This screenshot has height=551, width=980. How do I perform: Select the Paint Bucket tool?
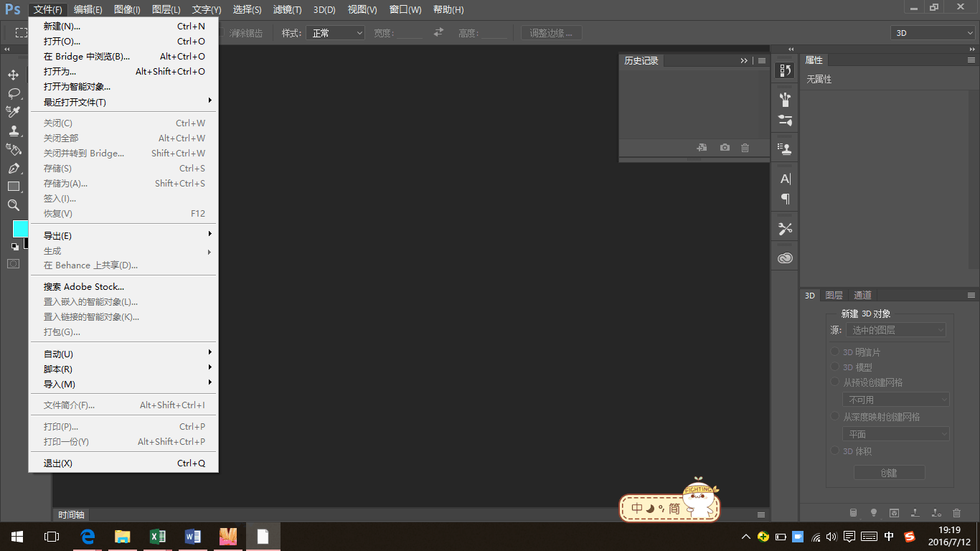[x=14, y=149]
